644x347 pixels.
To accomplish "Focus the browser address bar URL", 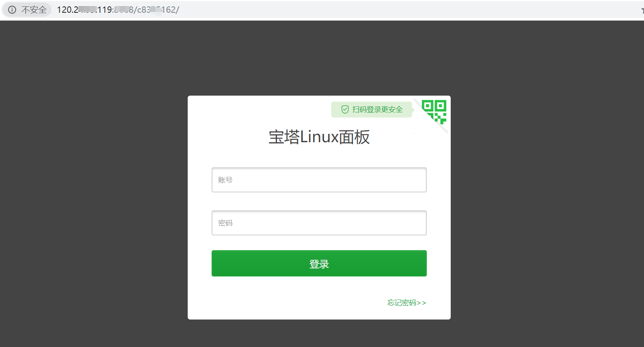I will (x=118, y=10).
